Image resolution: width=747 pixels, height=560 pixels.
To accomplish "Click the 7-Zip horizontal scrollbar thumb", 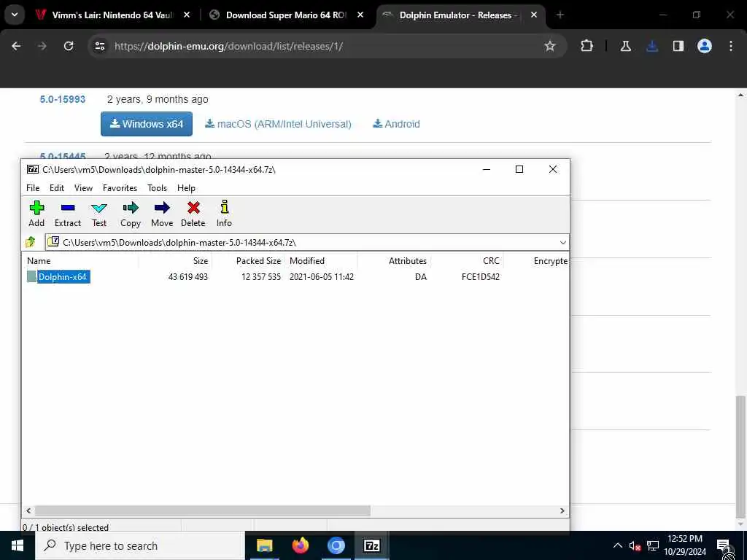I will pos(203,510).
